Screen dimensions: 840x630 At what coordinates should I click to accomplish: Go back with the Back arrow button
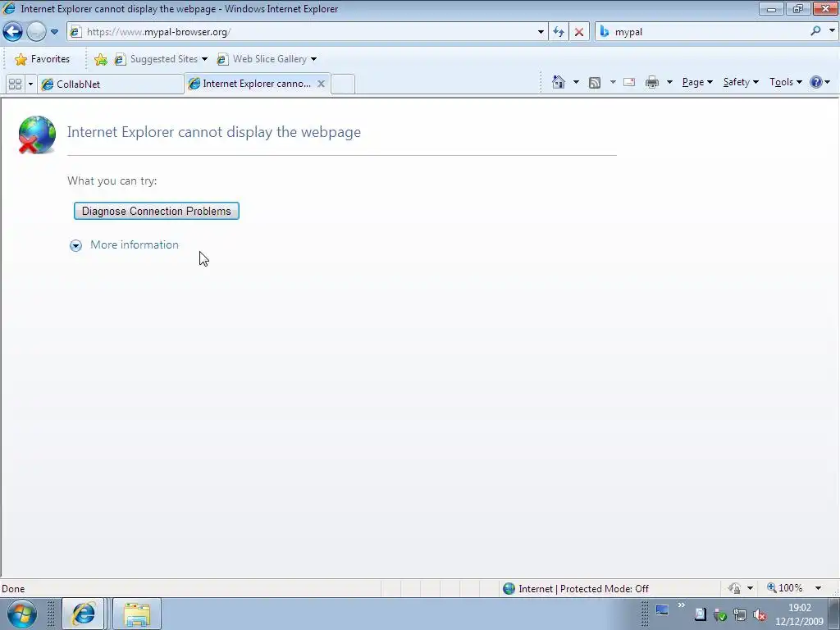point(13,32)
